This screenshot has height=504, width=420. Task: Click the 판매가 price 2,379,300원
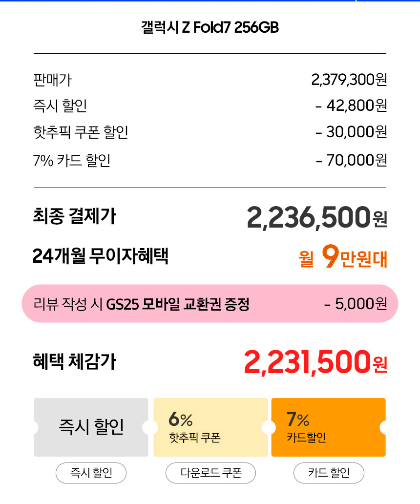[x=349, y=79]
